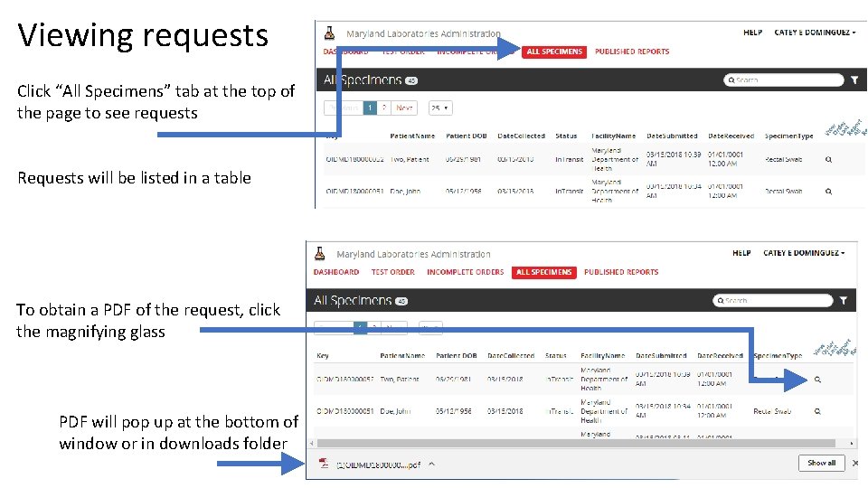Viewport: 868px width, 488px height.
Task: Sort by PatientName column in upper screenshot
Action: [x=412, y=136]
